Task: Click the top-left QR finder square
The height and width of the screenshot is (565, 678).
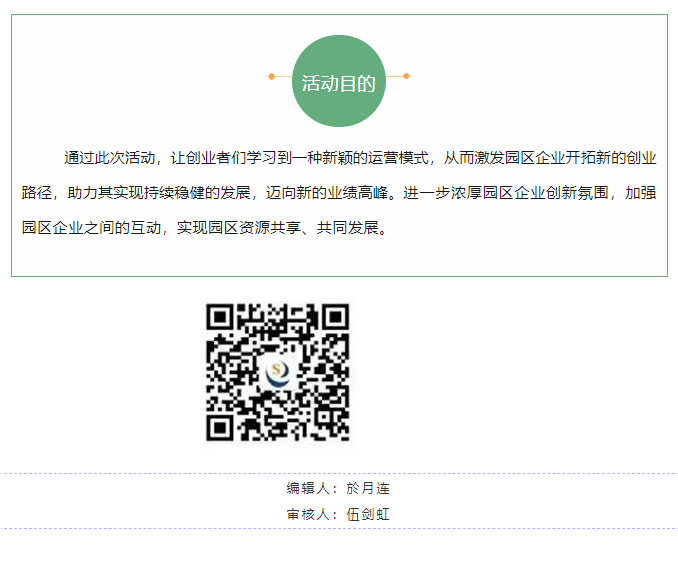Action: tap(220, 317)
